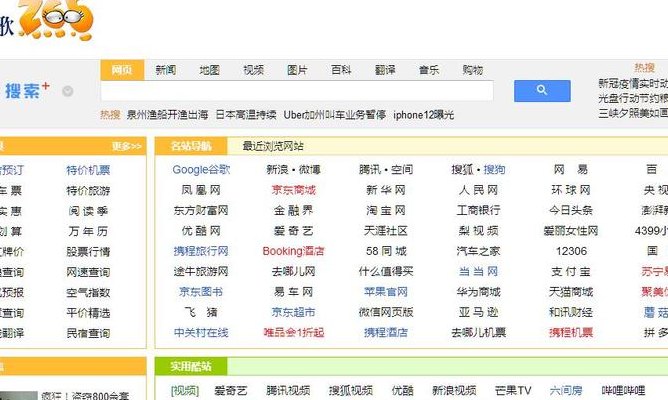Click the 搜索+ search brand logo
Viewport: 668px width, 400px height.
click(x=28, y=91)
